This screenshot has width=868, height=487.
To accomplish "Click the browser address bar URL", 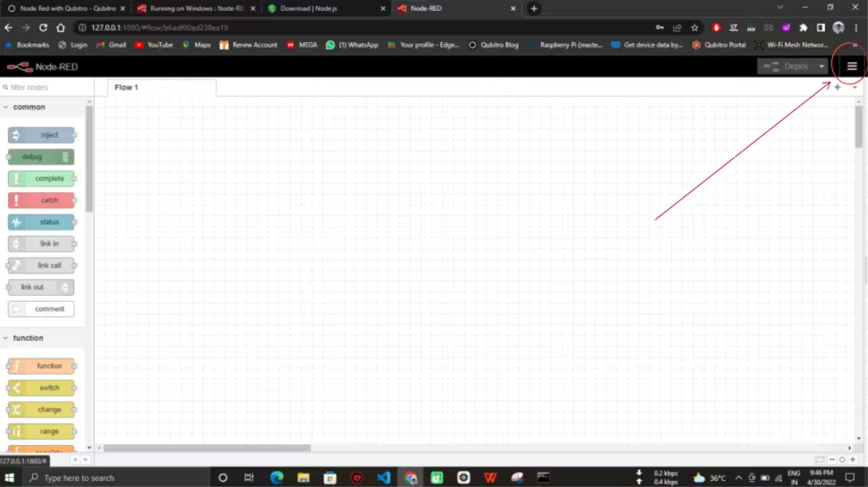I will click(159, 28).
